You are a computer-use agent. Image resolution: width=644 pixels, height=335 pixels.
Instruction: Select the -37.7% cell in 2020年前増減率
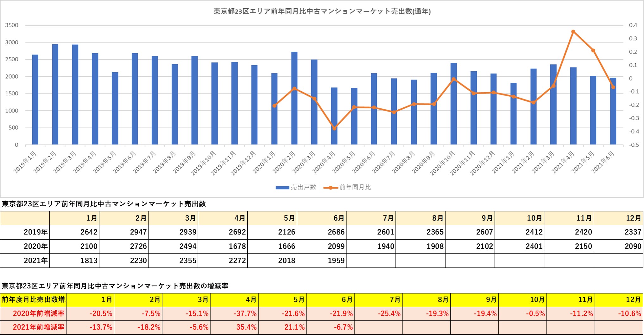click(x=234, y=314)
